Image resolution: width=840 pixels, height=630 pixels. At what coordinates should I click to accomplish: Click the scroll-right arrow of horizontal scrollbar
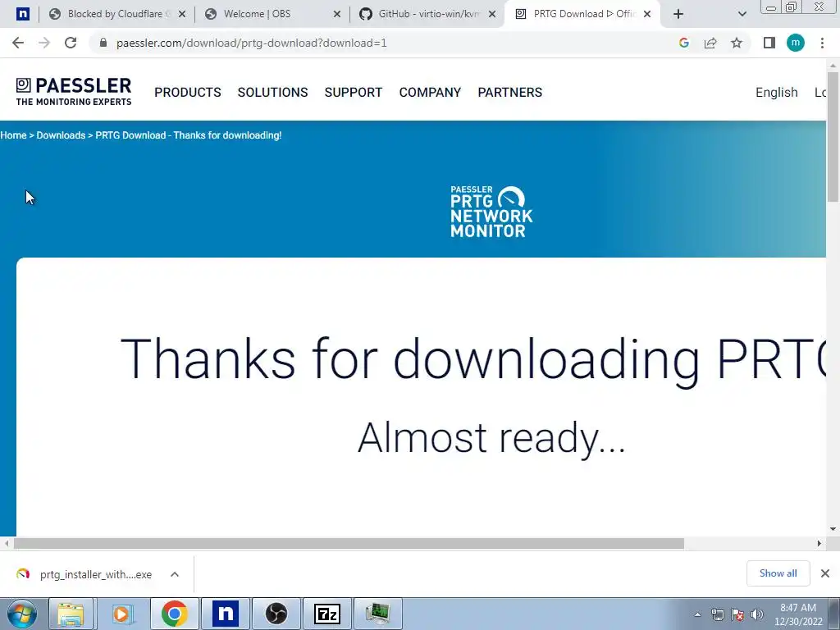(819, 543)
